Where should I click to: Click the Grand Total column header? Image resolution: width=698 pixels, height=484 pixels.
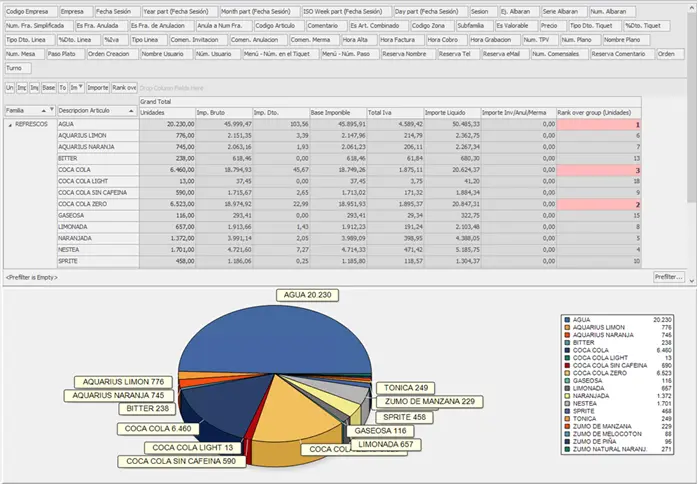156,102
